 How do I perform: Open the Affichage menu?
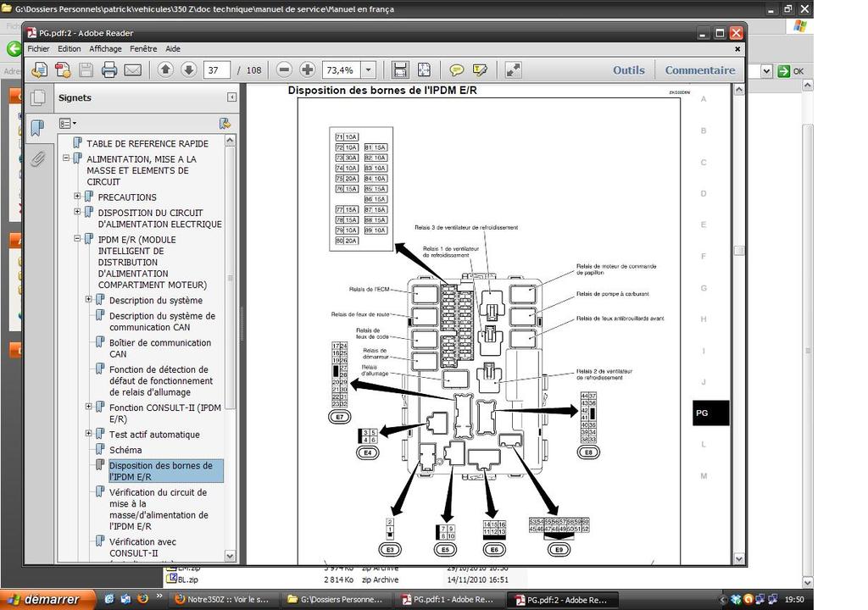point(106,49)
